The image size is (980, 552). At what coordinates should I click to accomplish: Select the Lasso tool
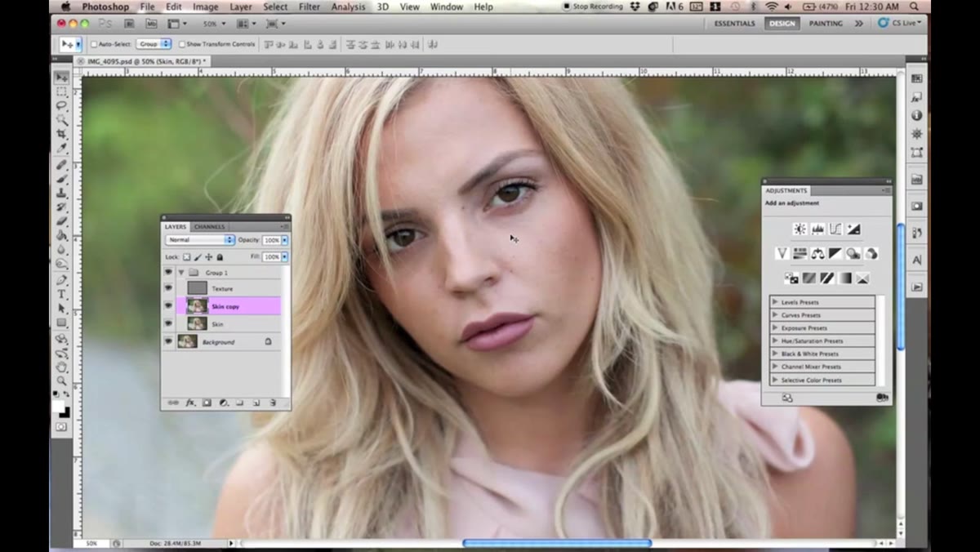coord(62,105)
